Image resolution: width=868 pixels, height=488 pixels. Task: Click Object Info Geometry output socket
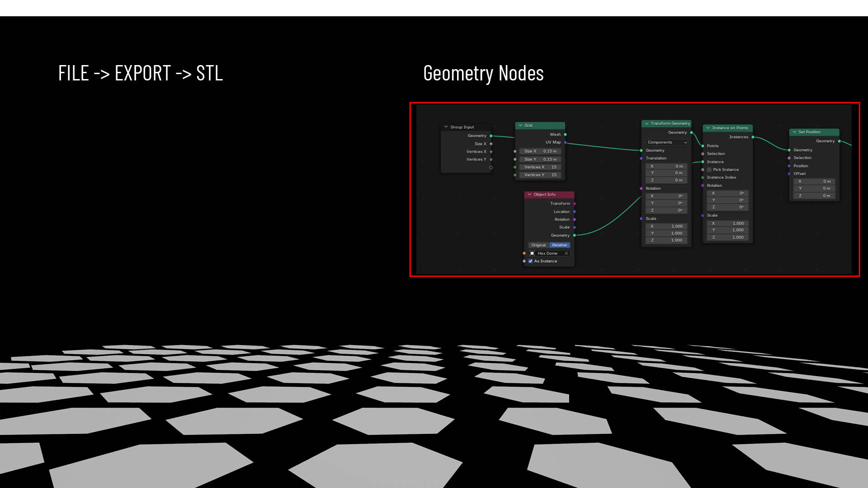[574, 235]
